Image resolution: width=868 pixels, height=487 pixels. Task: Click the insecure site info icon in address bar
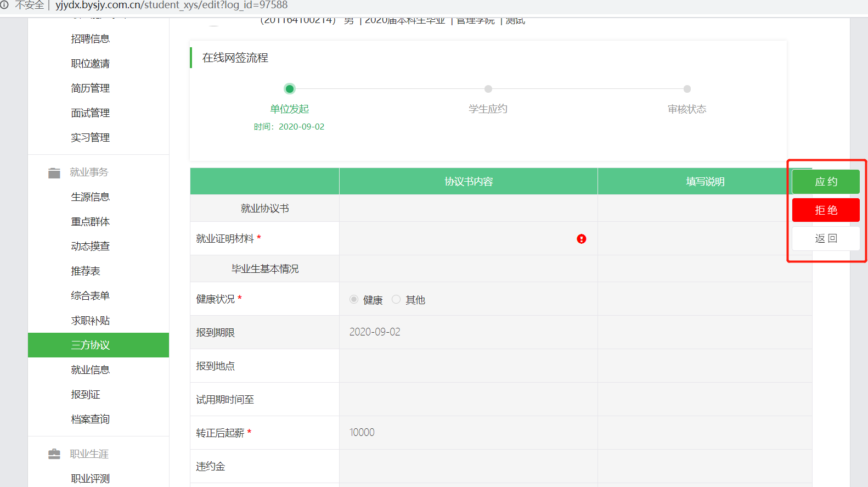pos(4,5)
